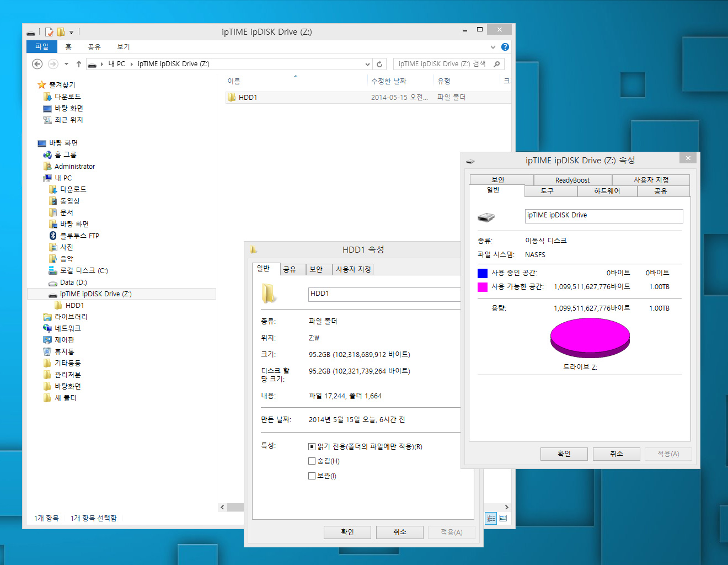Switch to ReadyBoost tab in drive properties
728x565 pixels.
click(x=572, y=180)
